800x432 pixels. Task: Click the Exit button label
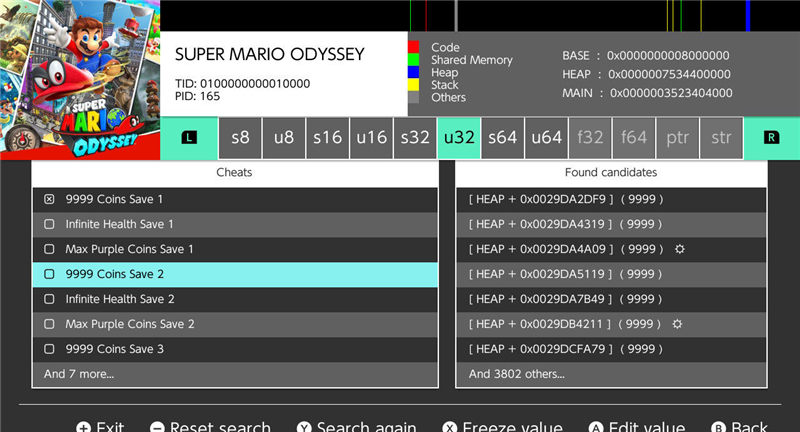tap(110, 426)
